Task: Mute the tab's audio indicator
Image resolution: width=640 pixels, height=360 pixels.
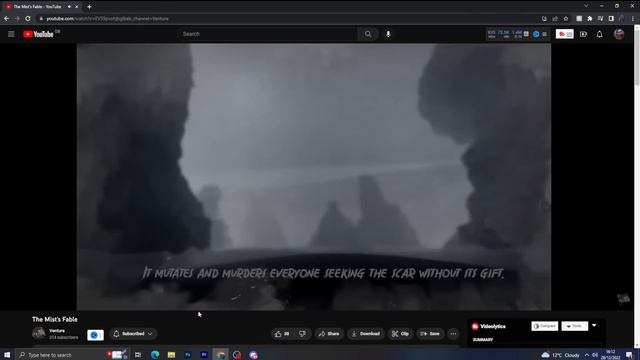Action: point(69,7)
